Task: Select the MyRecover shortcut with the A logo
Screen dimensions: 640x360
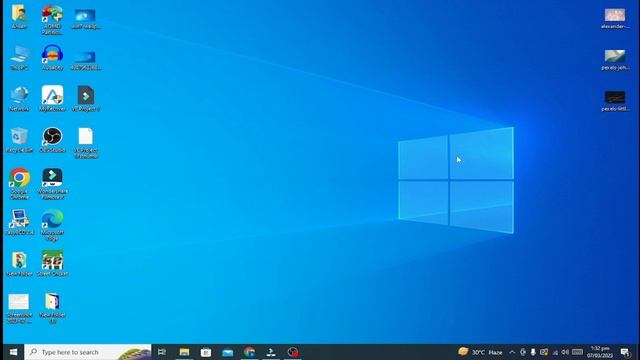Action: coord(52,99)
